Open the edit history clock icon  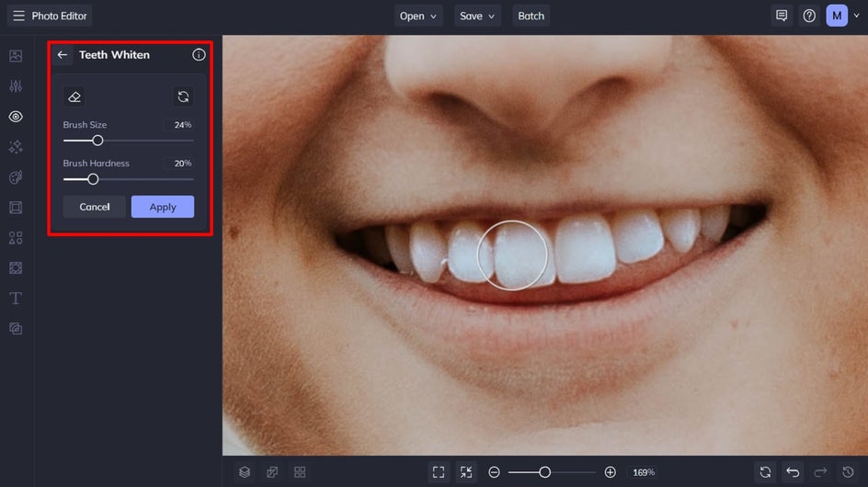[x=848, y=472]
